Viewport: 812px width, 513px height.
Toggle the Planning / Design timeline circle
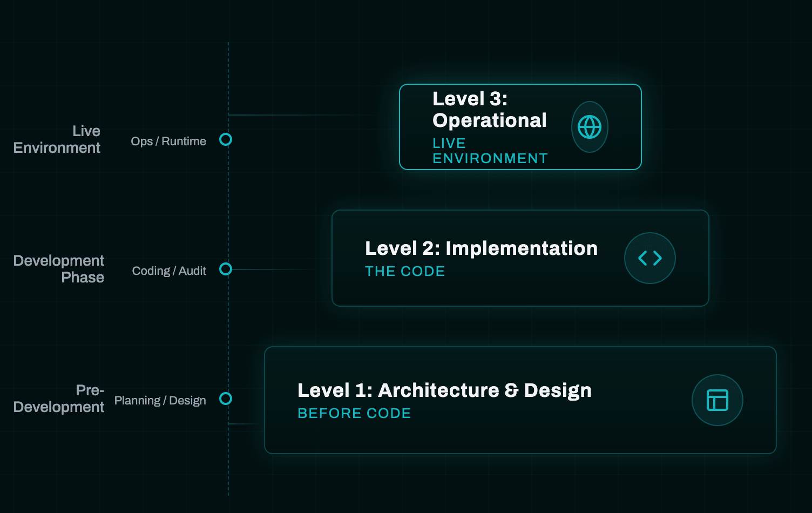point(226,399)
